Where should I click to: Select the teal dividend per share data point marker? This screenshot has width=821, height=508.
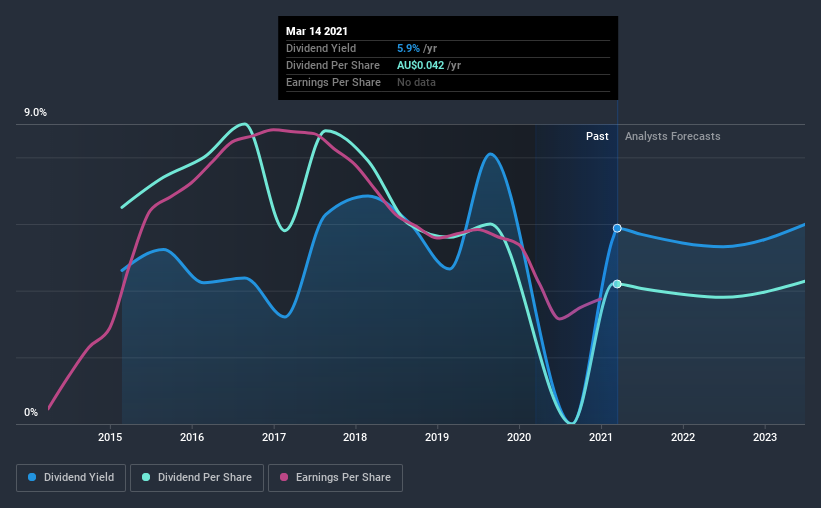(x=617, y=284)
